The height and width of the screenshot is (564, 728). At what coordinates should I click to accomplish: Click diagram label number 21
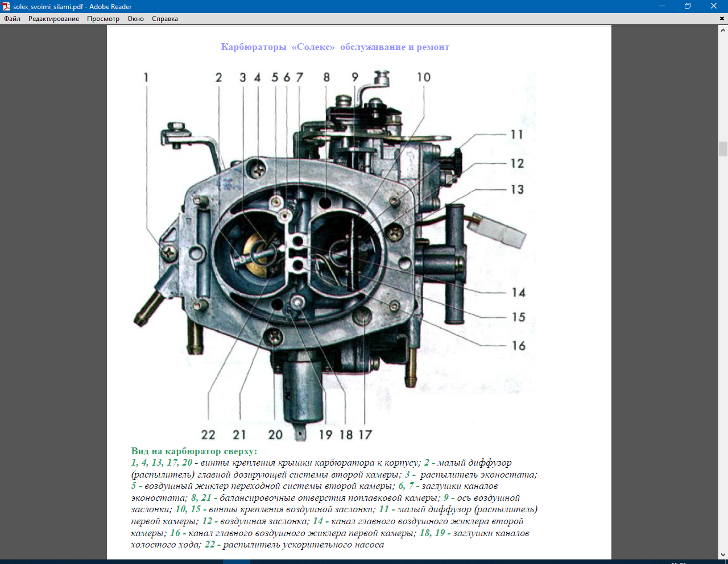239,435
